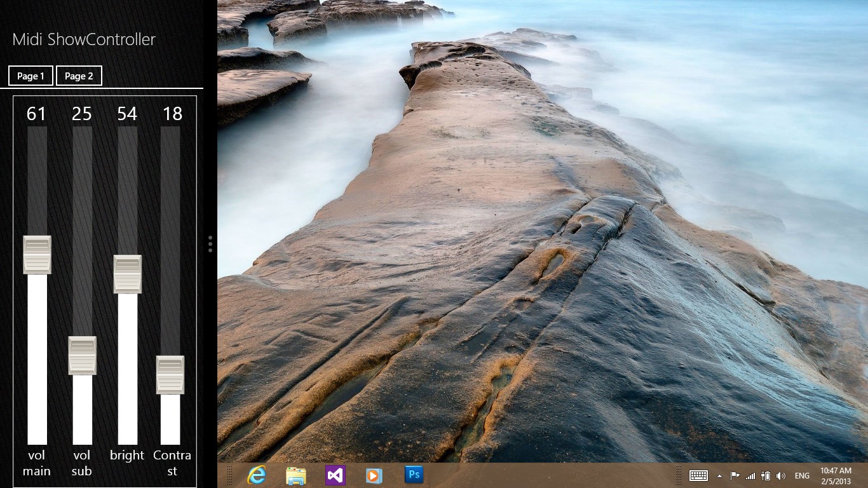Viewport: 868px width, 488px height.
Task: Open Windows Media Player from the taskbar
Action: coord(374,475)
